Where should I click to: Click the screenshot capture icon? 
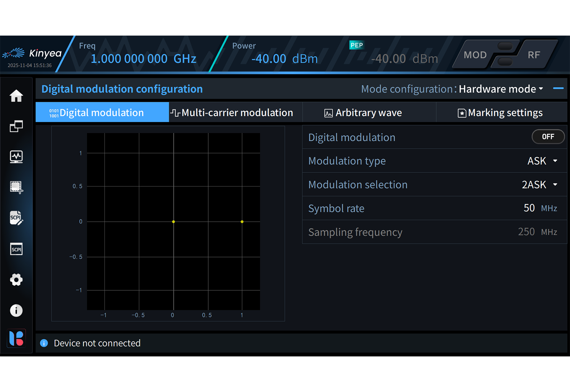(16, 187)
